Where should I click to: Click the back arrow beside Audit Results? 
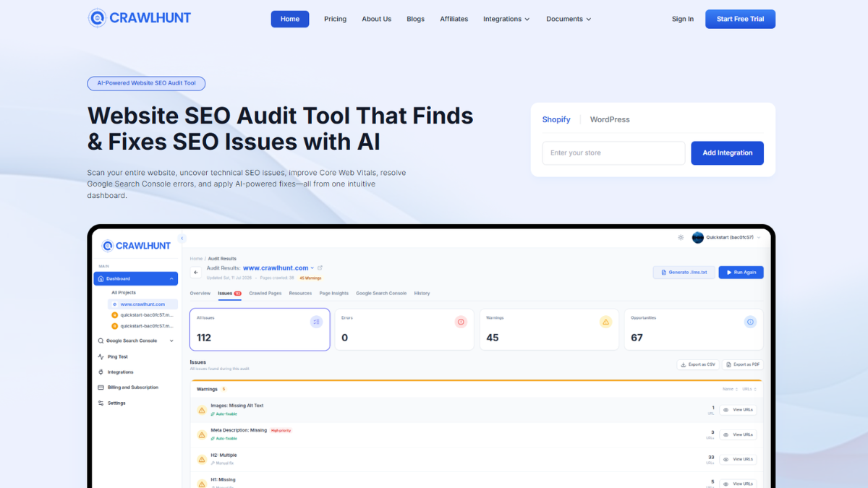[196, 273]
